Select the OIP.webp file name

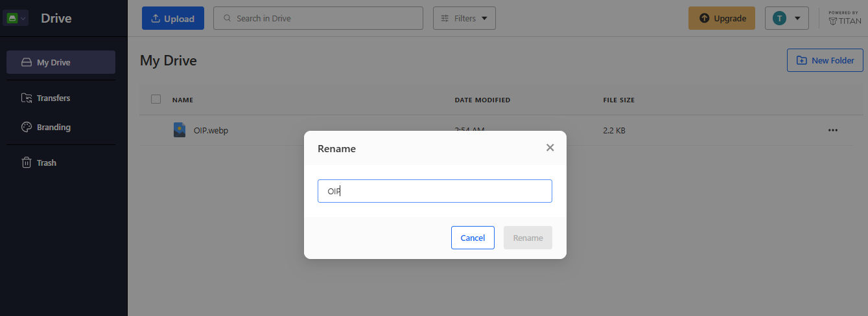tap(211, 130)
